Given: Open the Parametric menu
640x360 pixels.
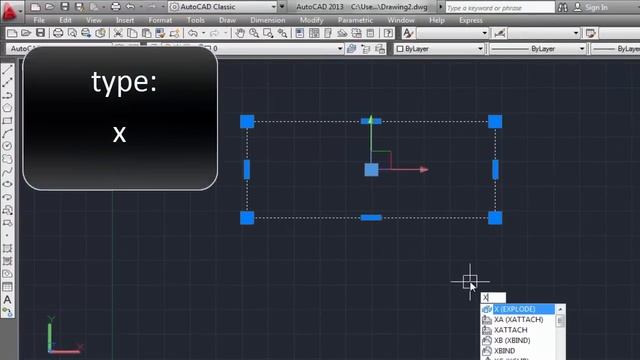Looking at the screenshot, I should pyautogui.click(x=355, y=20).
